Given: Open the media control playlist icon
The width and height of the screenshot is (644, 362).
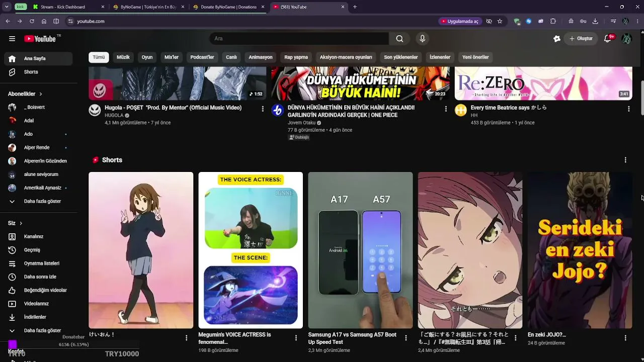Looking at the screenshot, I should point(613,21).
